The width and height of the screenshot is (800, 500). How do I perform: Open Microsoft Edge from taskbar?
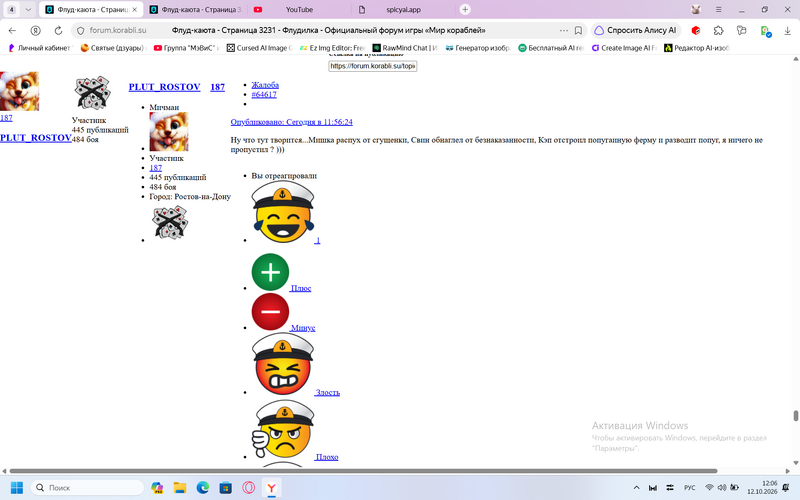[x=203, y=488]
